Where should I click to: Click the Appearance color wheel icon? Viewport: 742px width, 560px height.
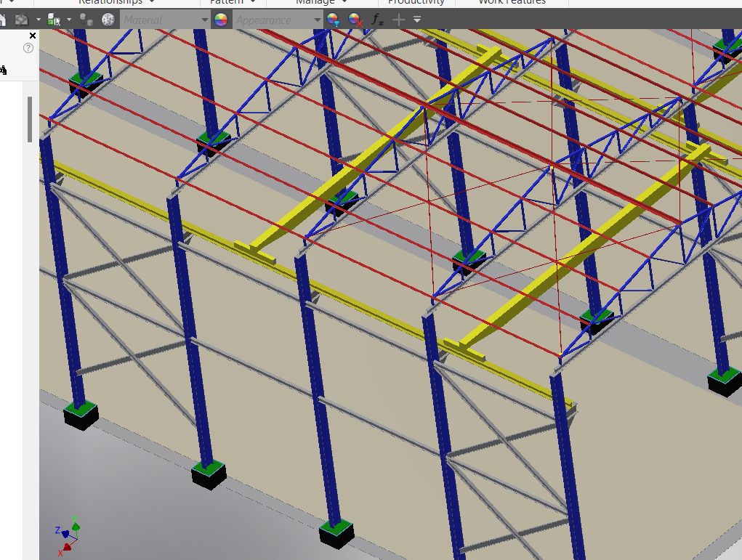click(220, 20)
